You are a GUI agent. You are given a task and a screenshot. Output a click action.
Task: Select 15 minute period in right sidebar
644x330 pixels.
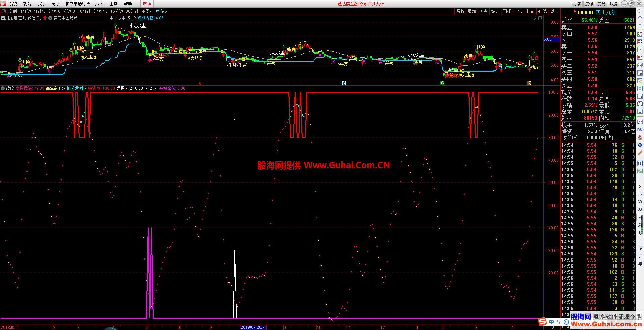tap(640, 194)
